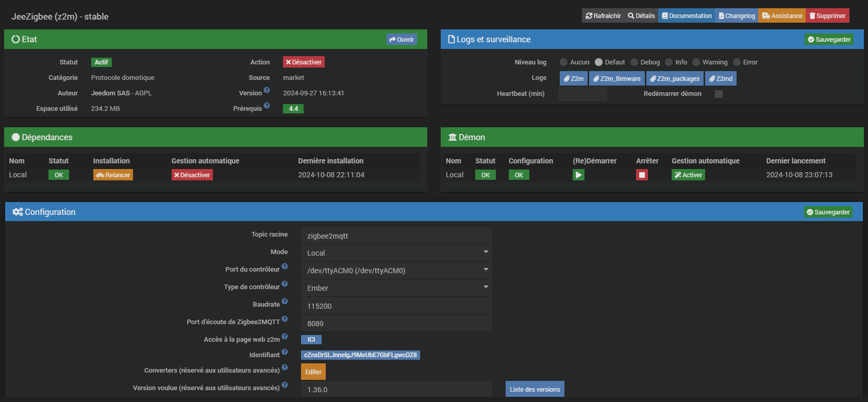Click the Actif status badge
The height and width of the screenshot is (402, 868).
[102, 62]
